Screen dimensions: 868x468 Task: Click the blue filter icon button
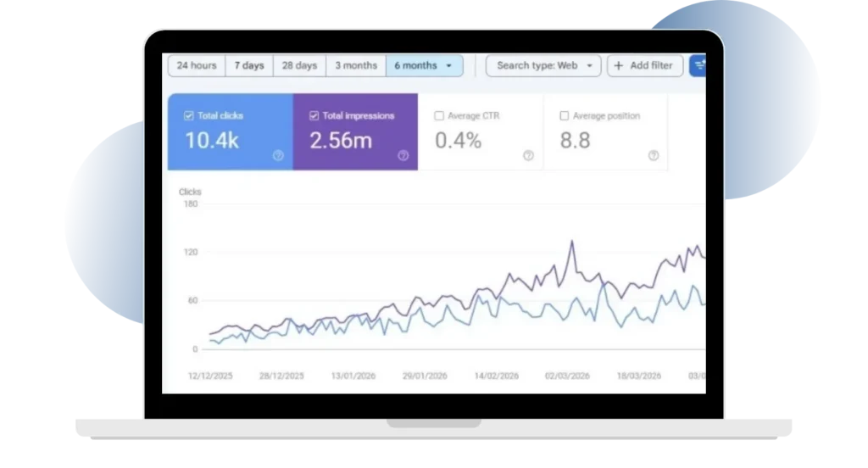(x=698, y=65)
